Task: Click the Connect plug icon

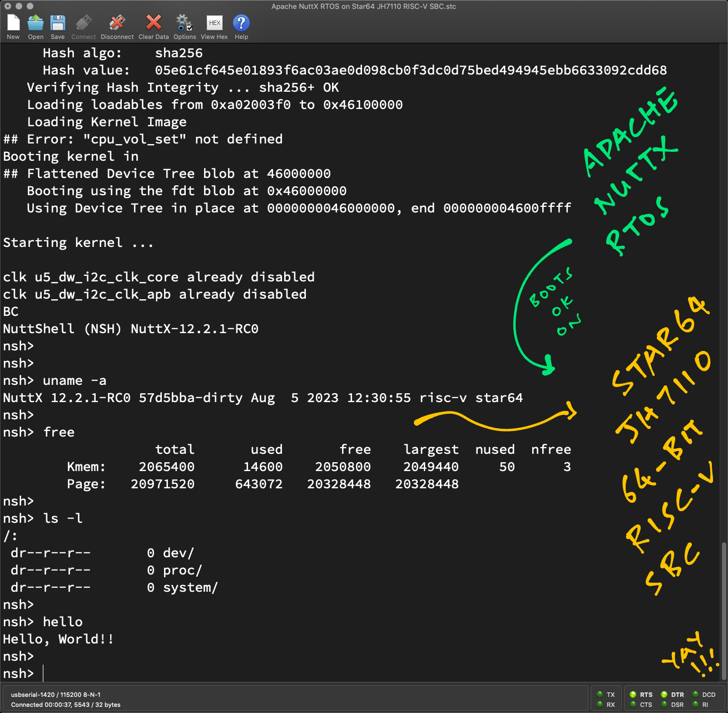Action: pyautogui.click(x=83, y=23)
